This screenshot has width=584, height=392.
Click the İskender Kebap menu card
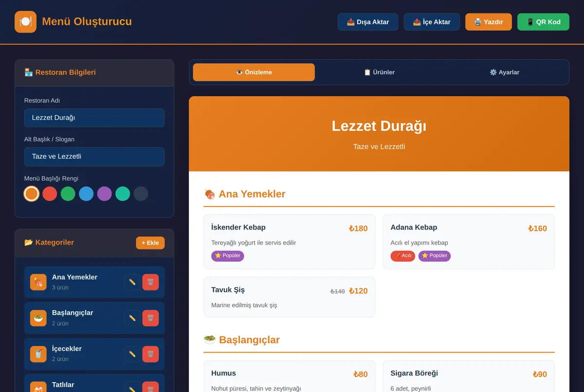pos(290,242)
